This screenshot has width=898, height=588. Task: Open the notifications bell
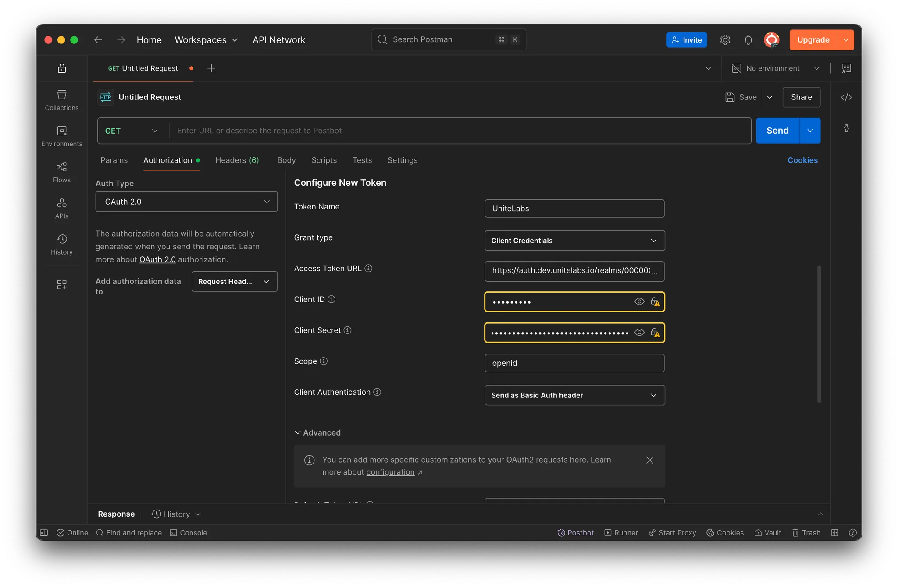tap(748, 40)
